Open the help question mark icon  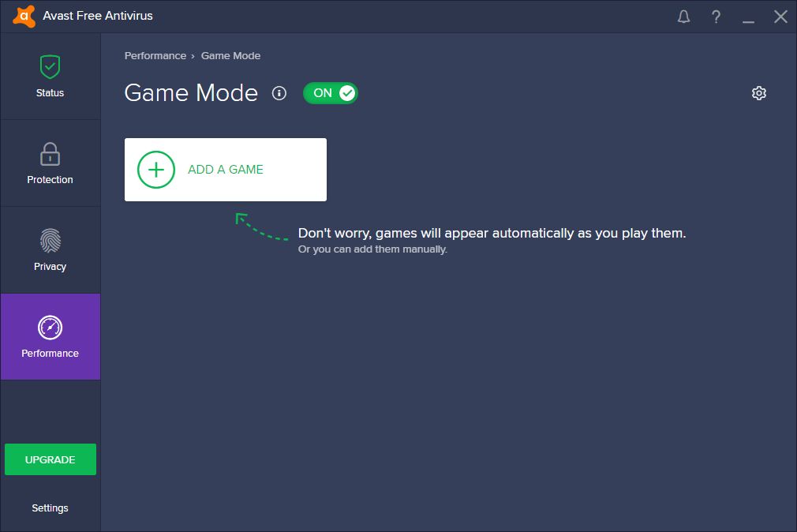[716, 16]
